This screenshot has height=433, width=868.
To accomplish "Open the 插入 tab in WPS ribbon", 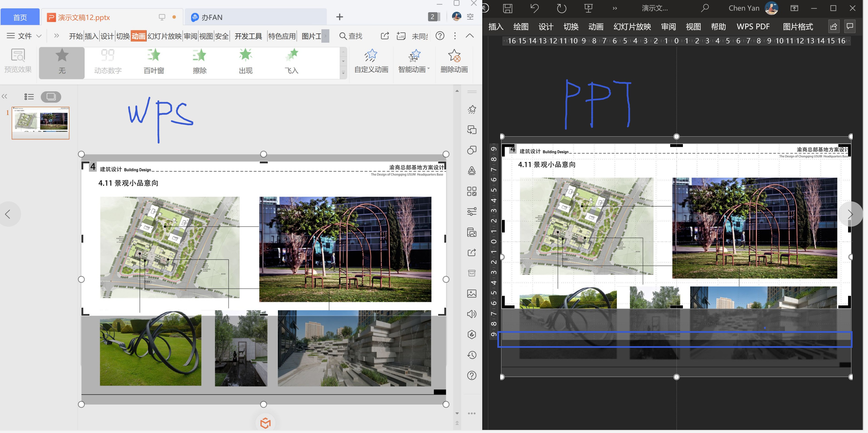I will (x=91, y=36).
